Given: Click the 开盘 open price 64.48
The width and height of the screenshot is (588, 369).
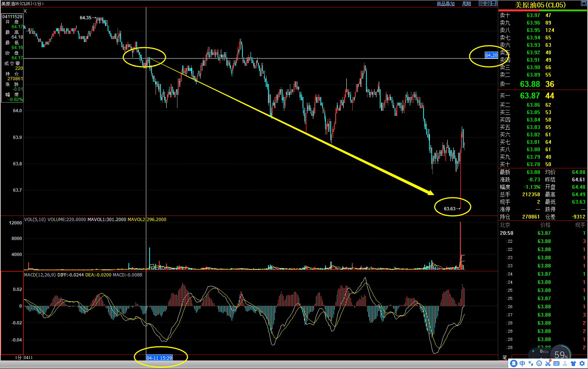Looking at the screenshot, I should click(x=578, y=187).
